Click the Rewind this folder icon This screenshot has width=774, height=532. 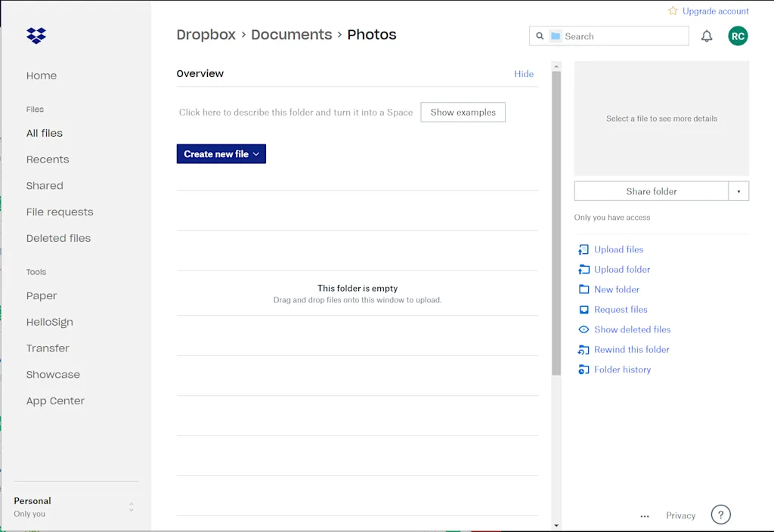[584, 349]
